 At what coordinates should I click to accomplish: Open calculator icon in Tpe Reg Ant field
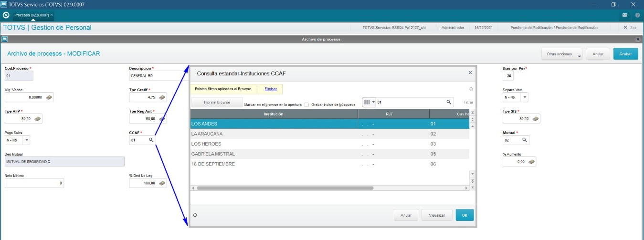pos(162,118)
